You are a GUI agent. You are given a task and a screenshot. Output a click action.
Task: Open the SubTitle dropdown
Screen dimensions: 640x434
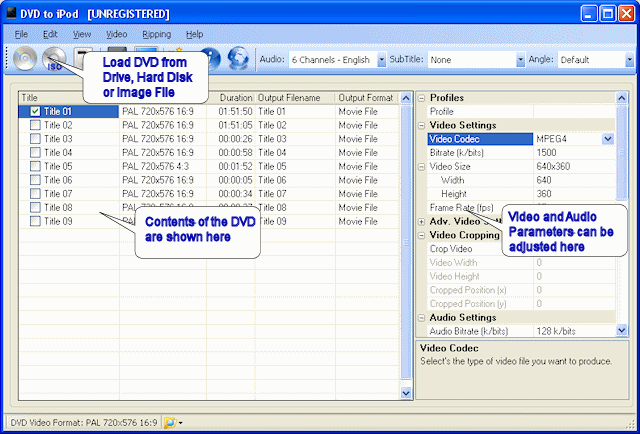coord(521,60)
